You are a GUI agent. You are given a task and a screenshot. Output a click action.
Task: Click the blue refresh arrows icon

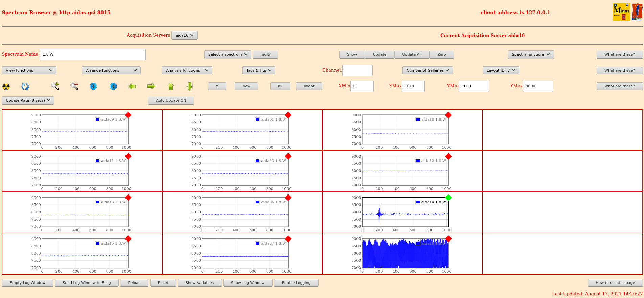pos(25,87)
